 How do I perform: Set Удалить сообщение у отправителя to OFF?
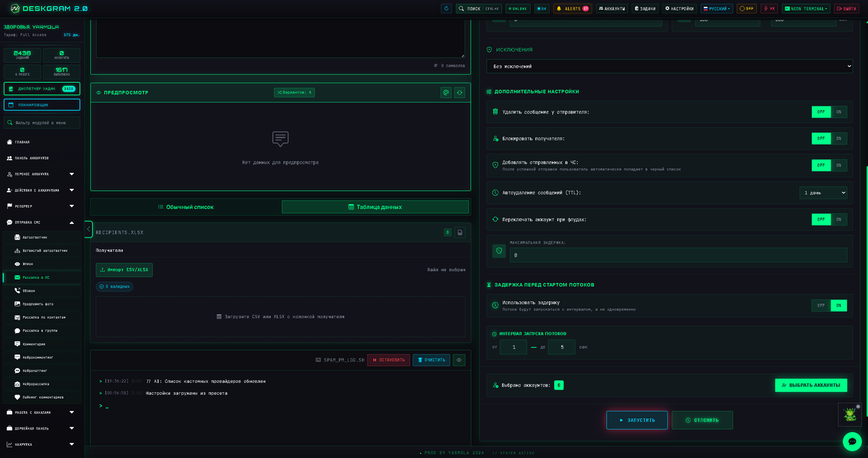821,112
